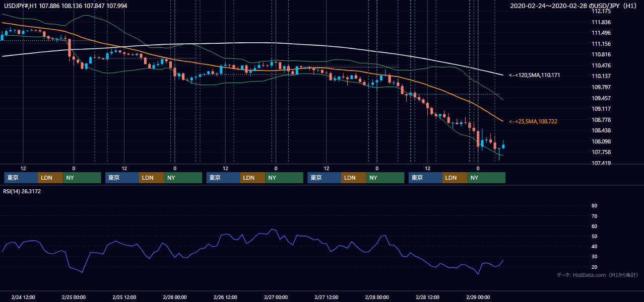Click the 東京 session block for 2/28
The height and width of the screenshot is (302, 644).
click(x=426, y=178)
